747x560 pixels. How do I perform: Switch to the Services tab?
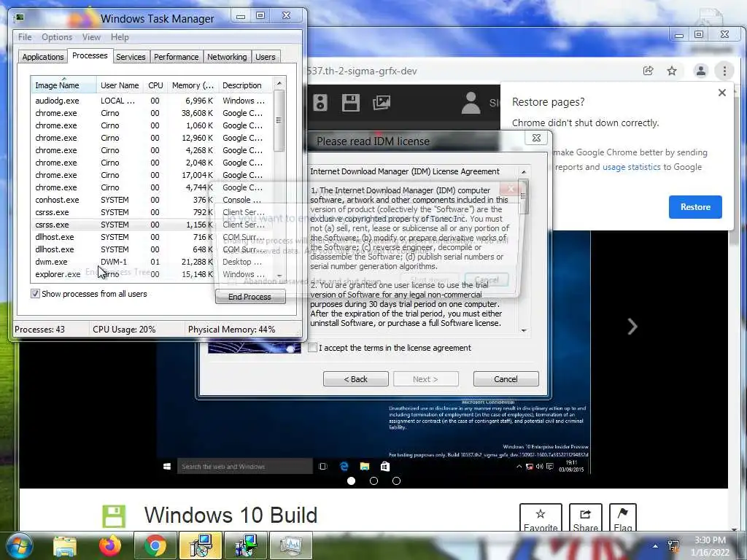point(131,57)
